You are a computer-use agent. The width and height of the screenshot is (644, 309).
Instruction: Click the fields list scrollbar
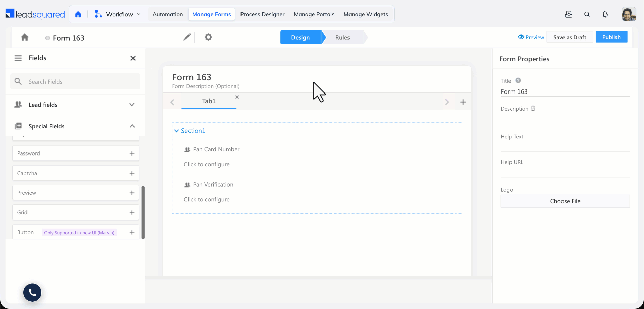143,212
